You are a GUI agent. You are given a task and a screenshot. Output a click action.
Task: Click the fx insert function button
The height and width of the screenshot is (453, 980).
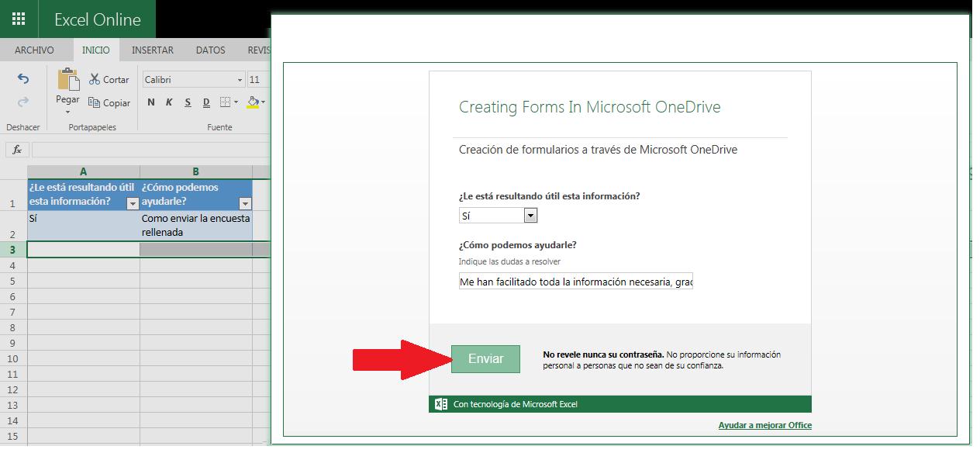pos(17,150)
